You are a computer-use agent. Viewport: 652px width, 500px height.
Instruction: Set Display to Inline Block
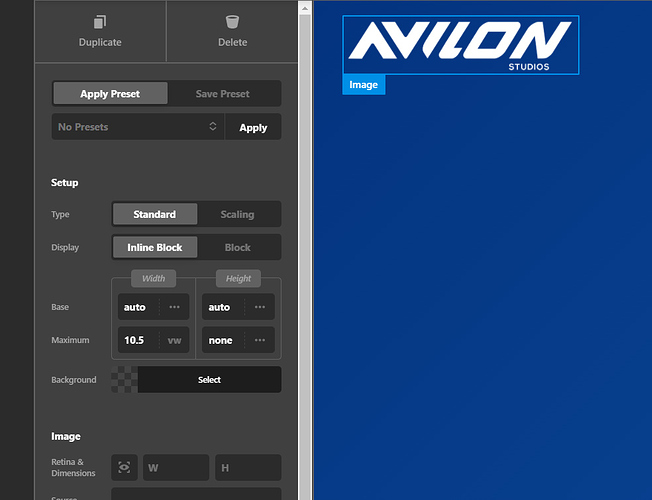click(x=155, y=248)
